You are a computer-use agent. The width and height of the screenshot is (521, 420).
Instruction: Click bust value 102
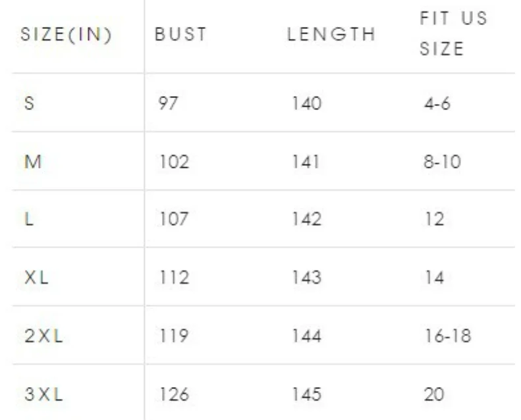(x=175, y=162)
